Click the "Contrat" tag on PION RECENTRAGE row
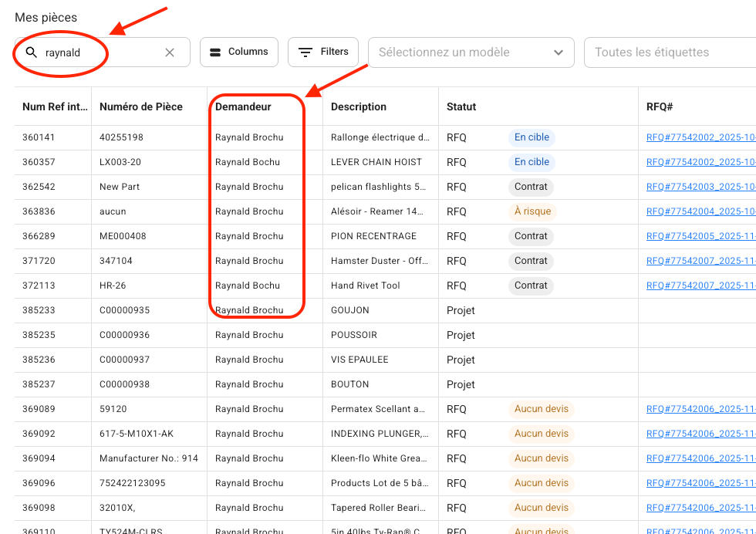The height and width of the screenshot is (534, 756). pyautogui.click(x=531, y=236)
